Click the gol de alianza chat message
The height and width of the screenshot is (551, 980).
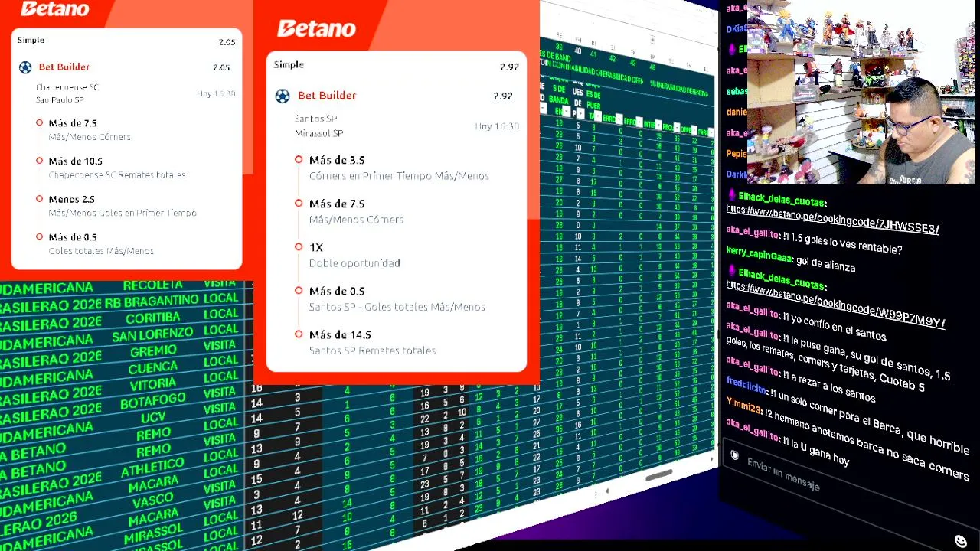pos(825,265)
